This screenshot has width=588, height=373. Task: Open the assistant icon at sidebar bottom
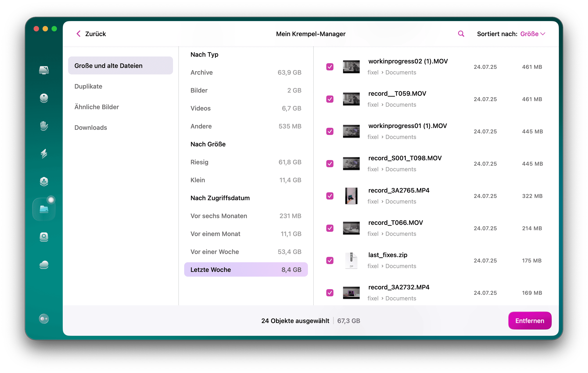[44, 319]
